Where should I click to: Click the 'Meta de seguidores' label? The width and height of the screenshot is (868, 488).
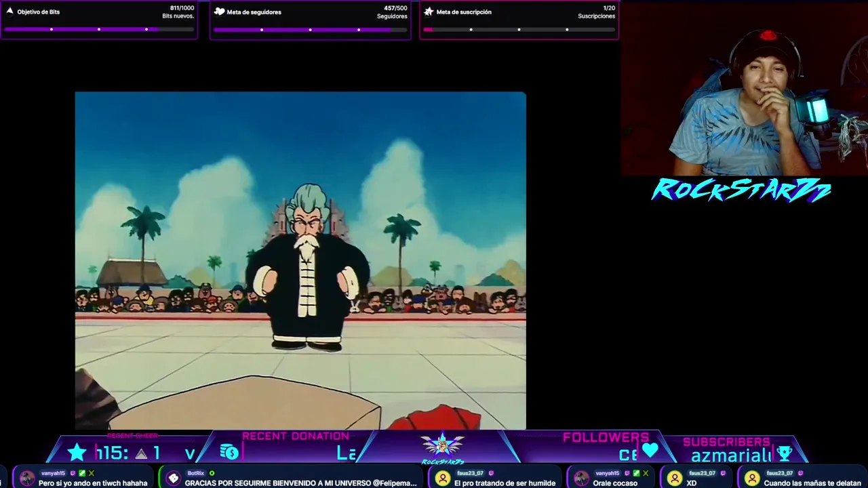pos(254,12)
